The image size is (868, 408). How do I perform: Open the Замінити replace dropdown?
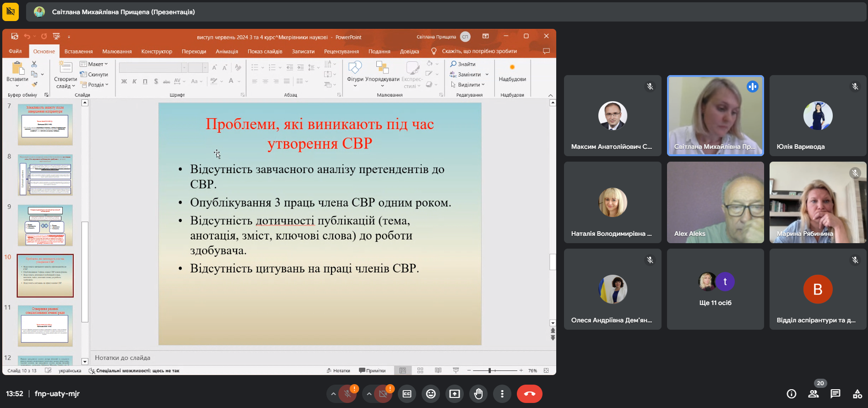click(469, 75)
